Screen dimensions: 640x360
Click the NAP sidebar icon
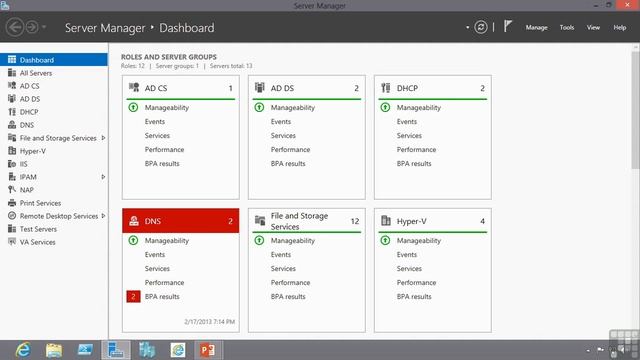12,190
